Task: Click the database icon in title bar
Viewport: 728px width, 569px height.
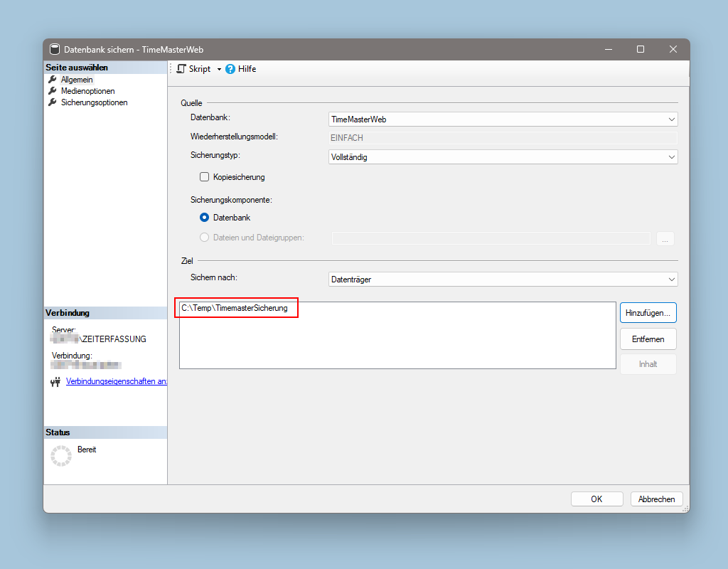Action: click(55, 50)
